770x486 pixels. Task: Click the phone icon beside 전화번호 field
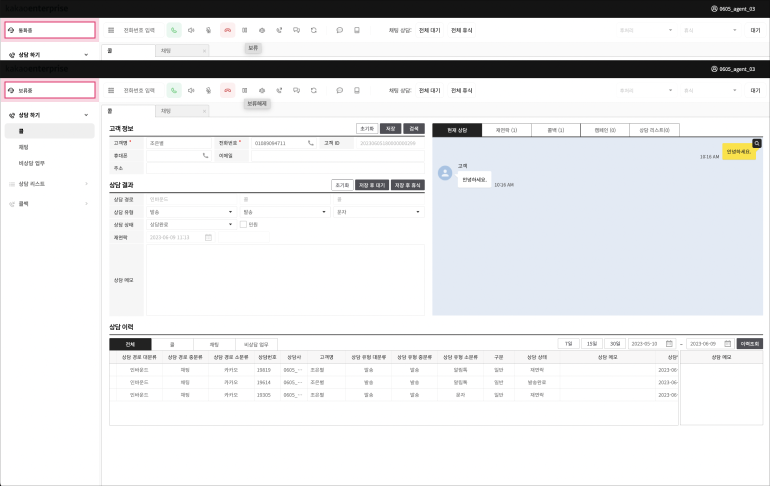coord(310,143)
